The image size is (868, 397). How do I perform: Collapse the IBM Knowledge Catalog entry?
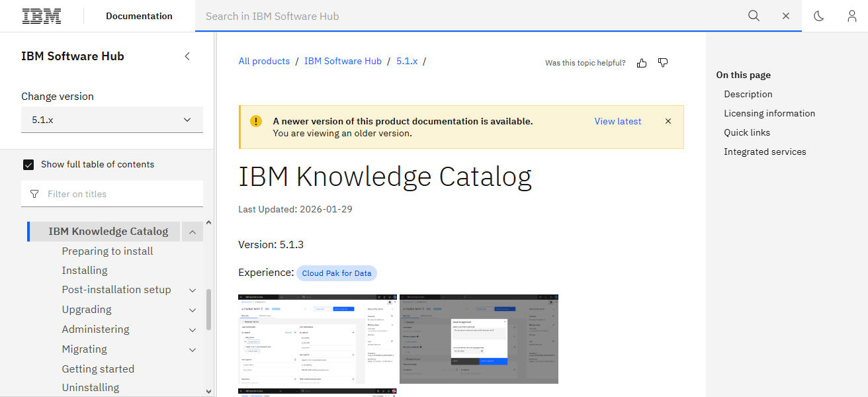[192, 232]
